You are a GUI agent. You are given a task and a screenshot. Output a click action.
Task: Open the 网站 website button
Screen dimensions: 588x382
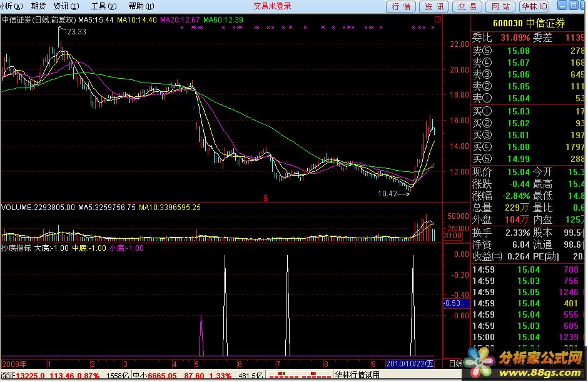click(x=500, y=6)
